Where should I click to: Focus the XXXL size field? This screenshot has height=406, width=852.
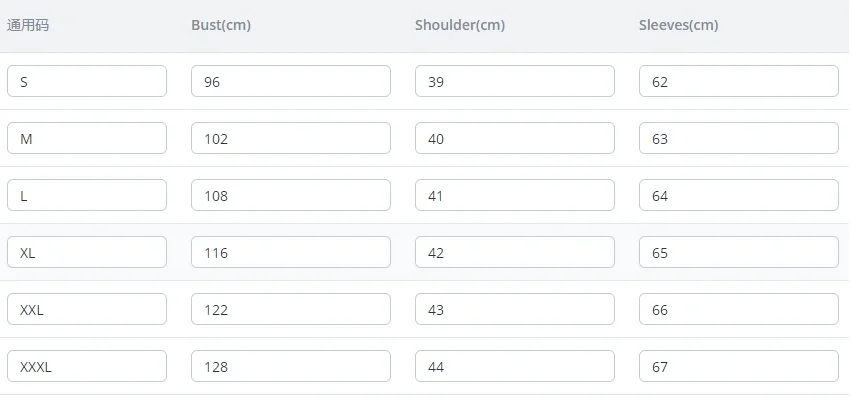click(x=87, y=366)
